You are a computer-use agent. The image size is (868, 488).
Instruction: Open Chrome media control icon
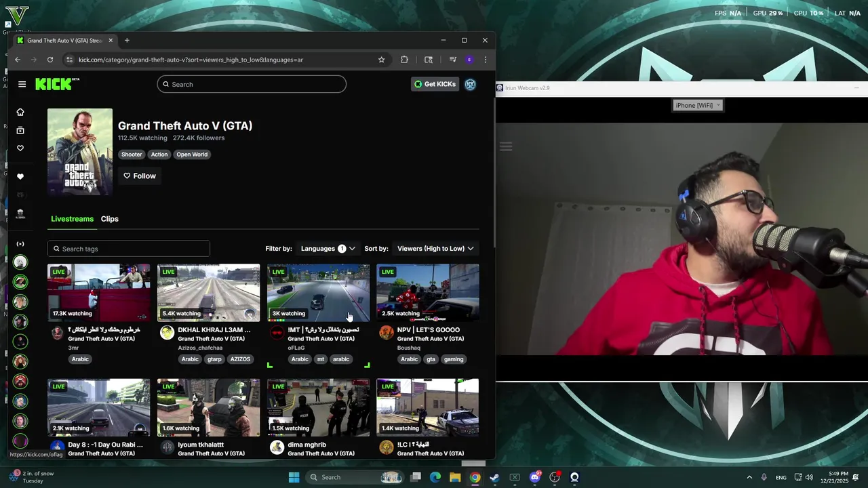(x=453, y=60)
